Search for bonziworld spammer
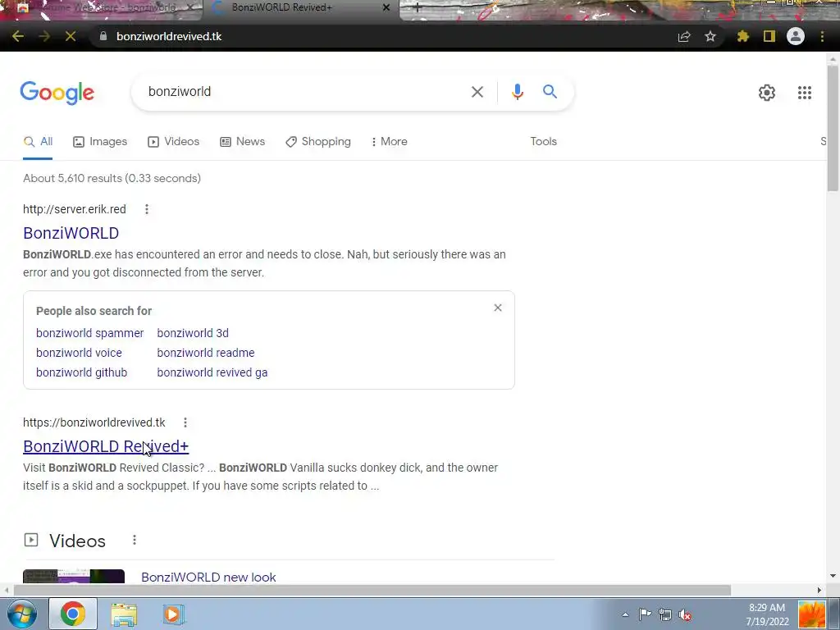 (90, 333)
